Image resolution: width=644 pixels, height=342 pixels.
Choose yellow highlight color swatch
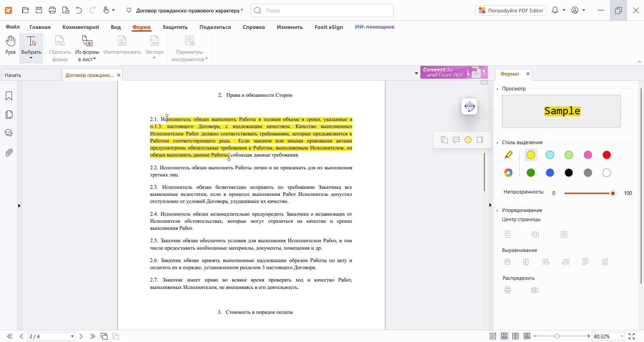(531, 155)
